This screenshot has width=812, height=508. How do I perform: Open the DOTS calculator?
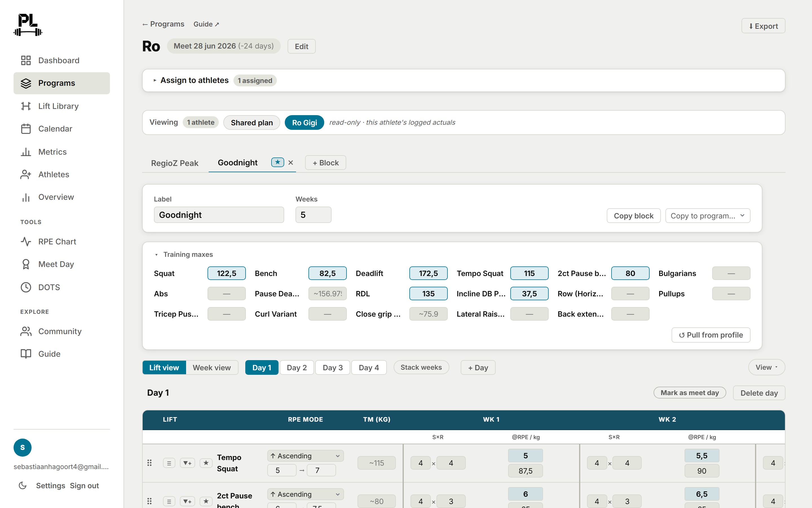(61, 287)
